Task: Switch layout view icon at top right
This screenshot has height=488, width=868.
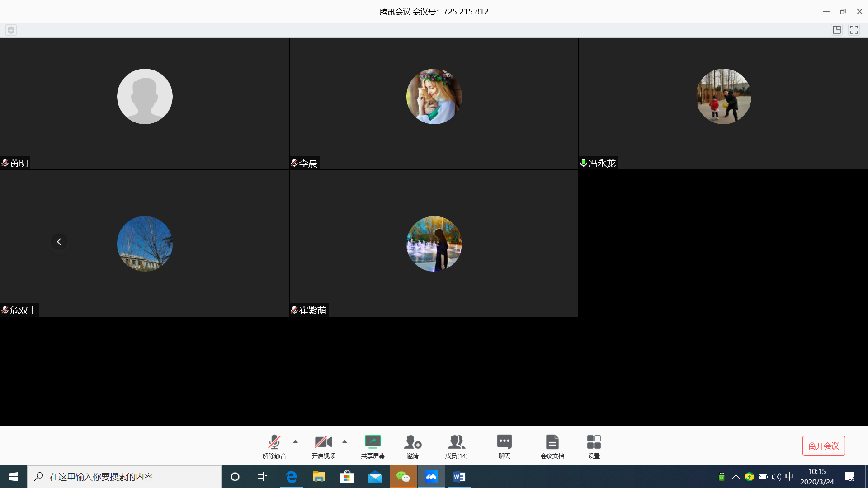Action: pyautogui.click(x=837, y=30)
